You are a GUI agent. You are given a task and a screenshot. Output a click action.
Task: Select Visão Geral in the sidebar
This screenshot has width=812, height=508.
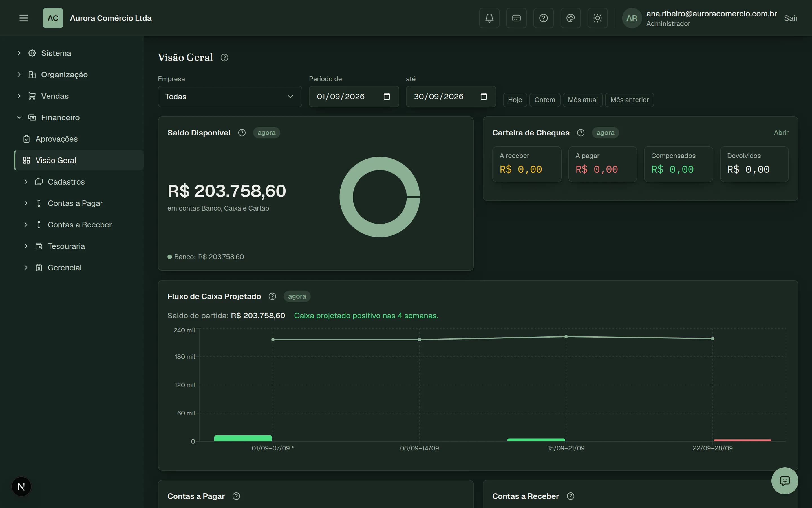[x=79, y=160]
